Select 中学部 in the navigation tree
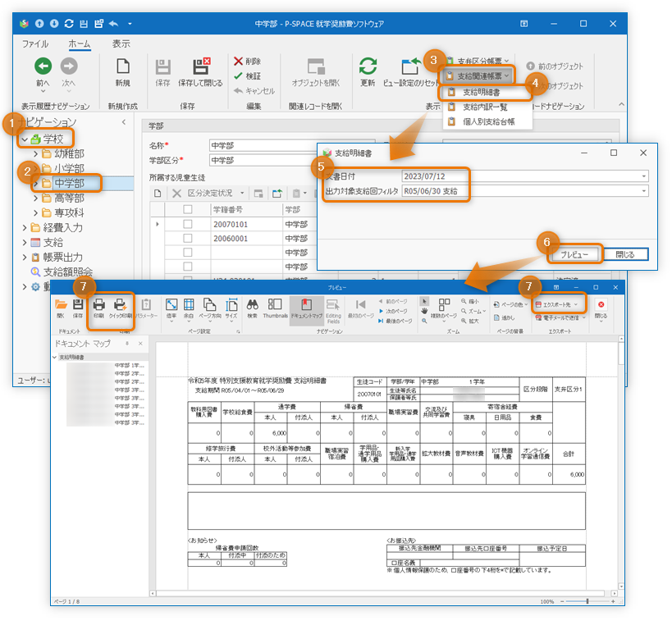The width and height of the screenshot is (672, 625). [69, 184]
